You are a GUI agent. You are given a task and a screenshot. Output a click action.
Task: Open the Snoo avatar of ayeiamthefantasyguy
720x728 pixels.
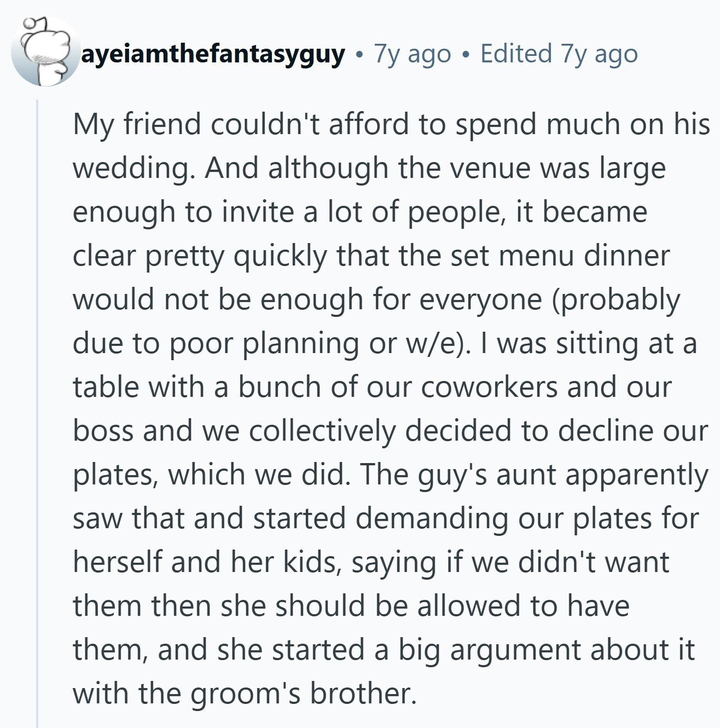46,51
